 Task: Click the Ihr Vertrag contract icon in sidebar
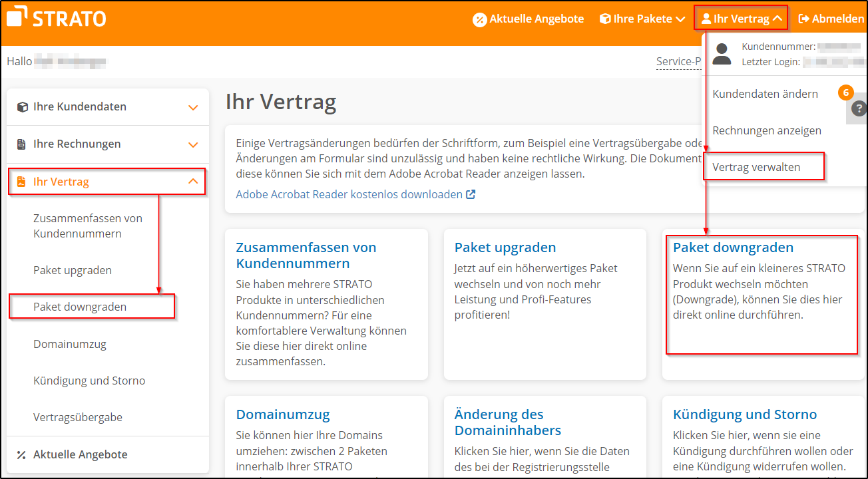coord(21,181)
